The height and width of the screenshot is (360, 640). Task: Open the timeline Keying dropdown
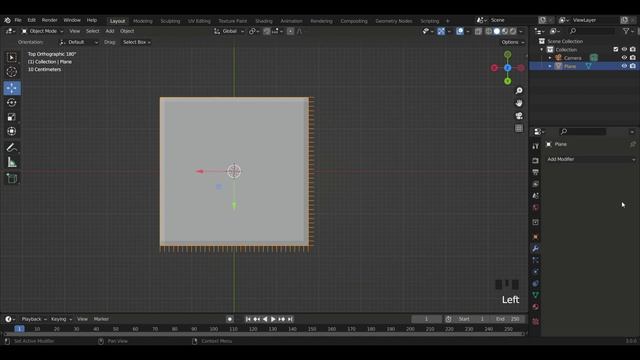click(x=61, y=319)
